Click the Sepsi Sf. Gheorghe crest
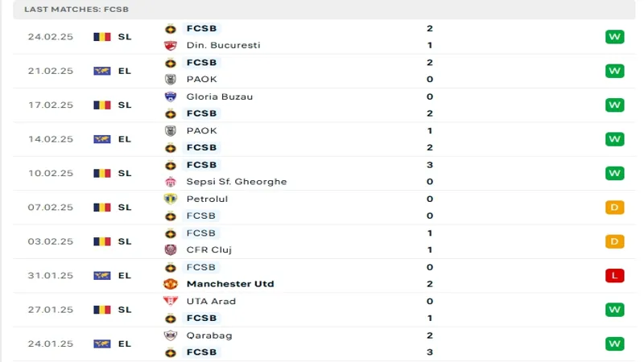 tap(171, 182)
